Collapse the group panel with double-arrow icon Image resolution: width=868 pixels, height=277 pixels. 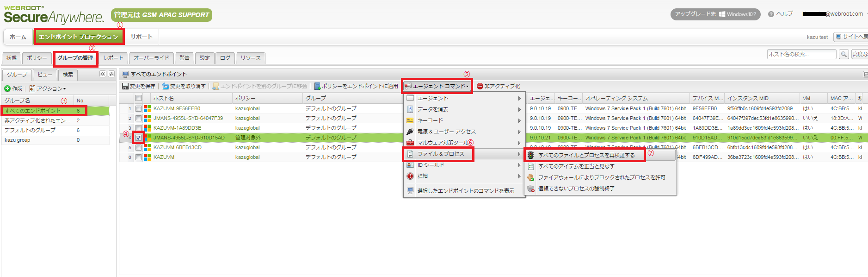click(103, 74)
